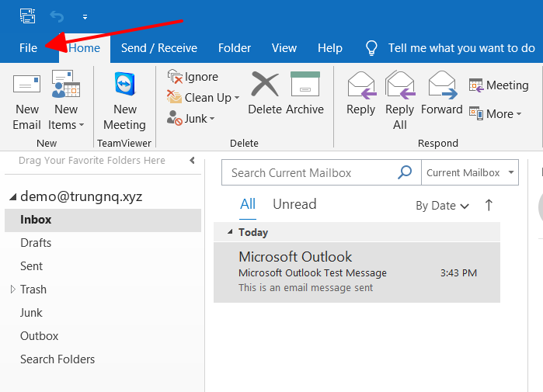Open the Send / Receive tab

click(159, 48)
